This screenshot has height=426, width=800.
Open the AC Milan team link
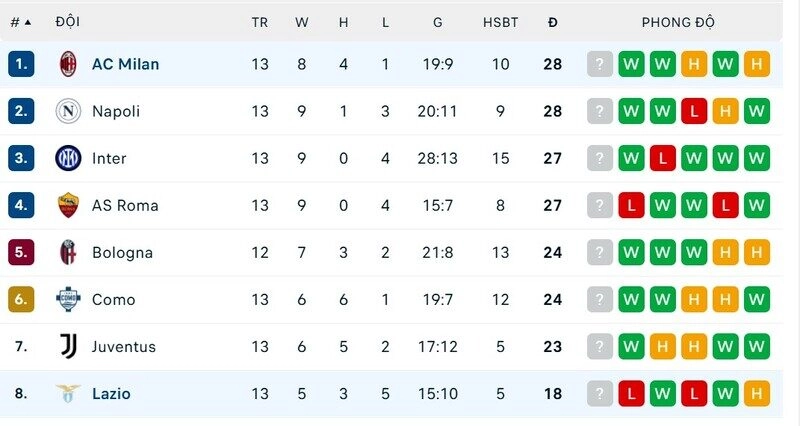pyautogui.click(x=125, y=64)
